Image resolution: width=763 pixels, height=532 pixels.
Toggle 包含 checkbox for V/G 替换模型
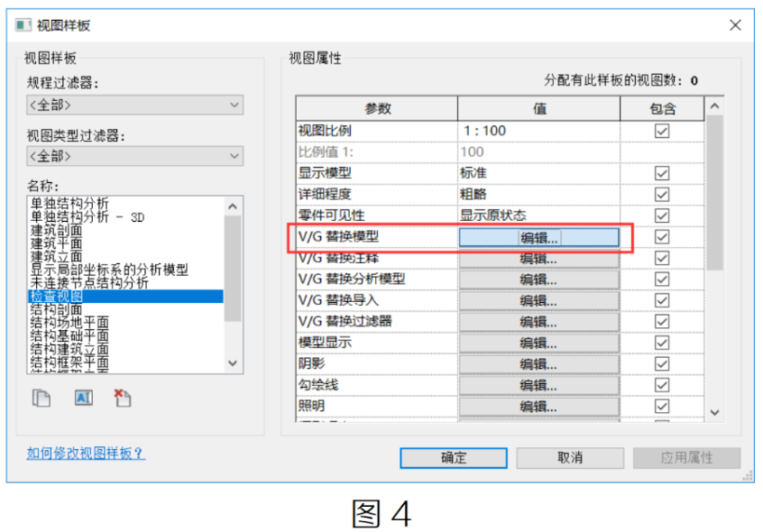pos(662,237)
